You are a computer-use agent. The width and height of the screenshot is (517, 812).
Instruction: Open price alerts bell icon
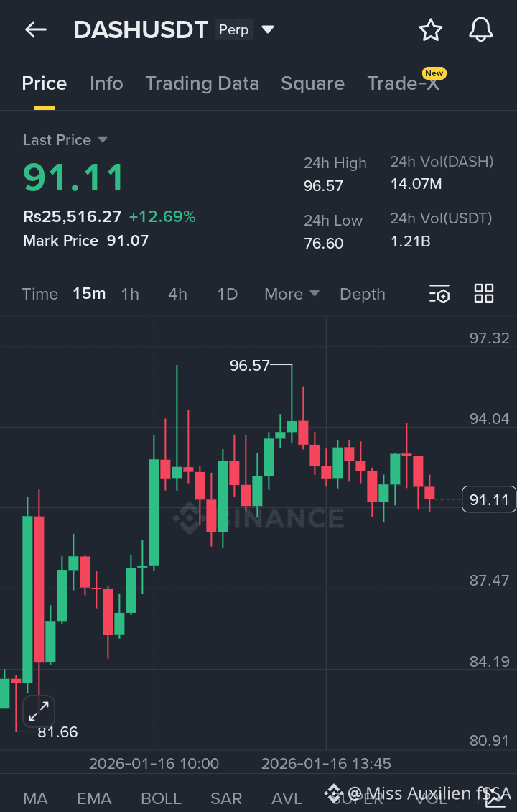[x=481, y=29]
